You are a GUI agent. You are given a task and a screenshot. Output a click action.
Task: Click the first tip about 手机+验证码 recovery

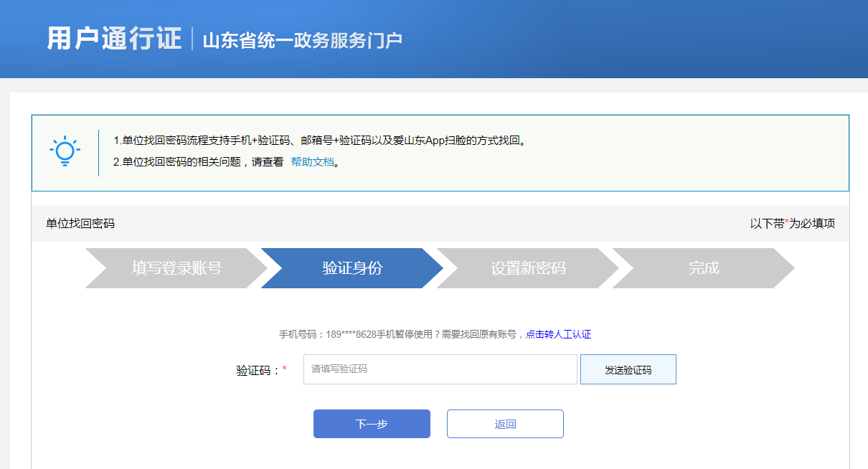(x=321, y=141)
